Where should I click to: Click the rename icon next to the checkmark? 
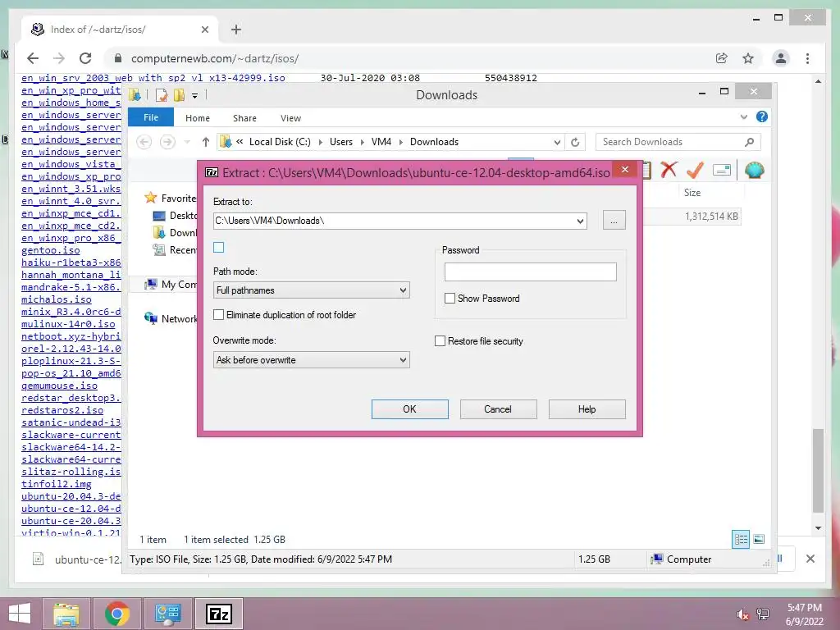pyautogui.click(x=722, y=170)
